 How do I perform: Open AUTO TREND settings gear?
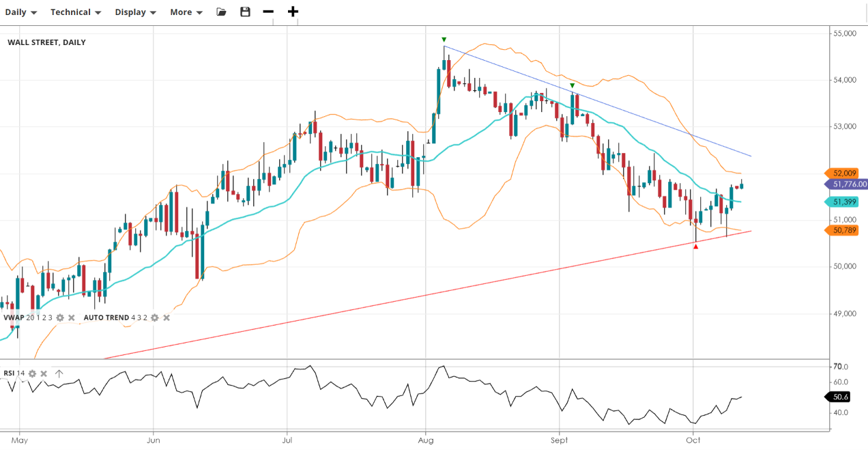155,318
